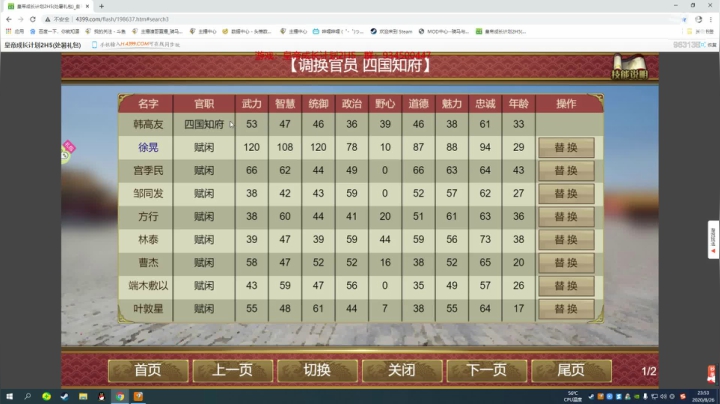The width and height of the screenshot is (720, 404).
Task: Close the current browser tab
Action: (87, 6)
